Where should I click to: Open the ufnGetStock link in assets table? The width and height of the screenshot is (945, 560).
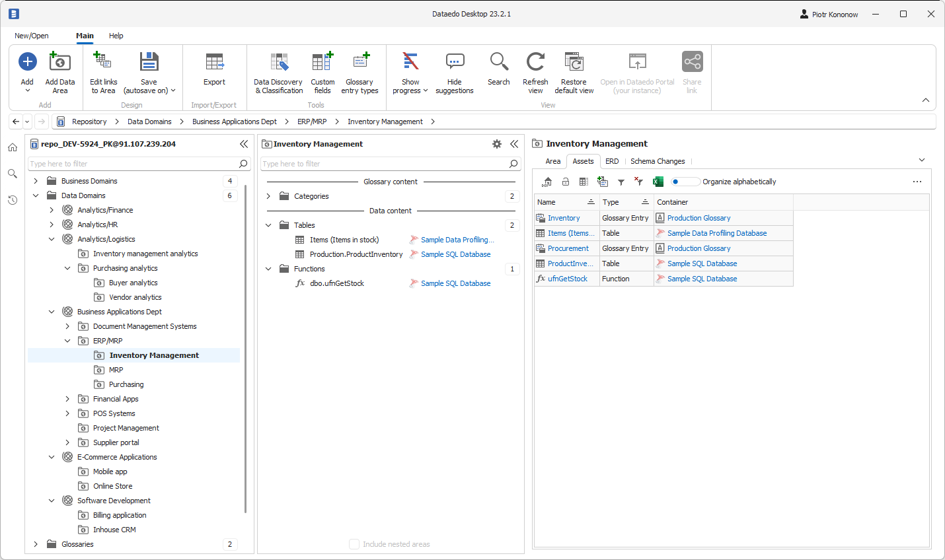568,279
